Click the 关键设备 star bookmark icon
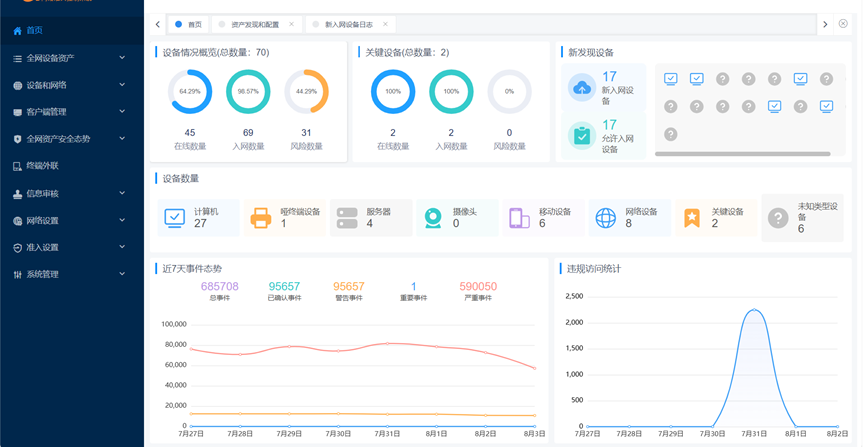The width and height of the screenshot is (864, 447). click(x=692, y=218)
